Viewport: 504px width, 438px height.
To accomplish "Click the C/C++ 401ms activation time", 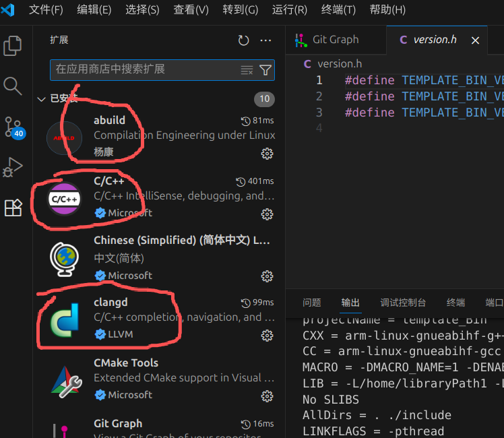I will (x=255, y=181).
